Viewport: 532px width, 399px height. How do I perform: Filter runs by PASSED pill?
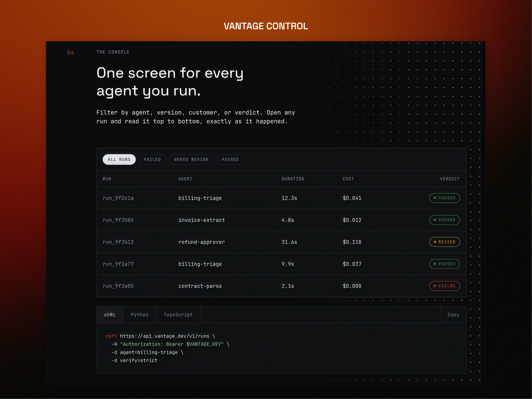tap(230, 159)
